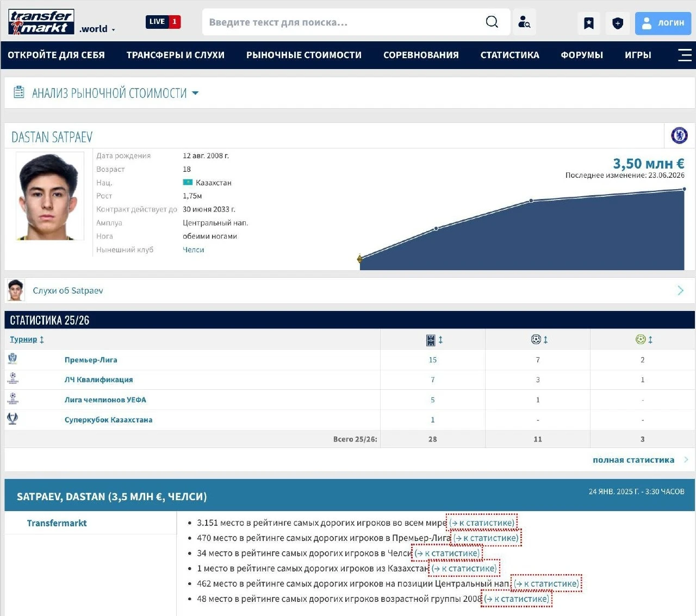Open полная статистика link

[x=633, y=460]
